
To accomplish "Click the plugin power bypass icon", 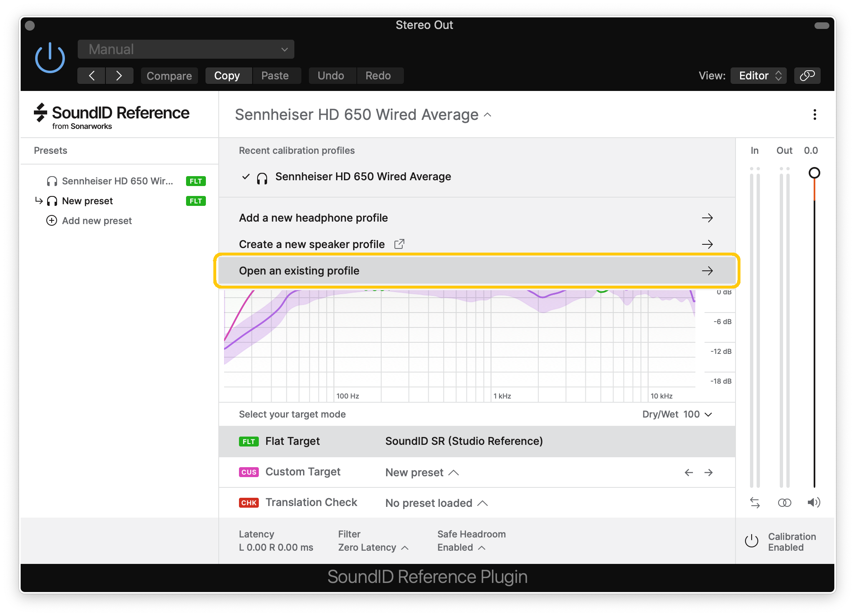I will [50, 58].
